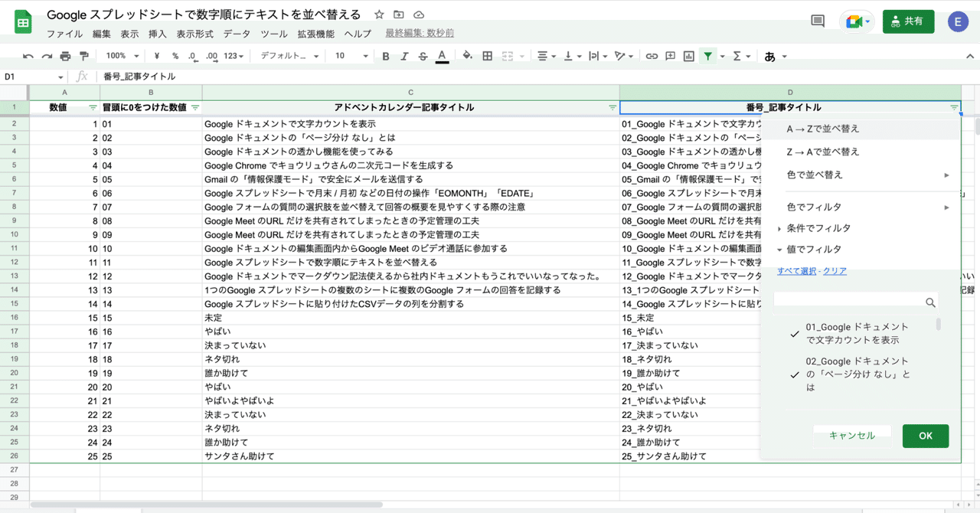Confirm the filter with OK
Image resolution: width=980 pixels, height=513 pixels.
[925, 435]
